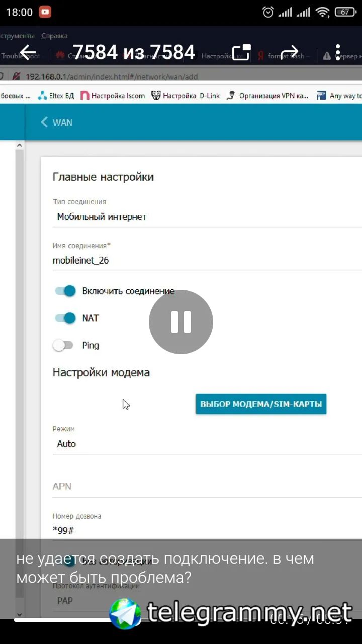Toggle the NAT switch
The width and height of the screenshot is (362, 644).
click(65, 318)
